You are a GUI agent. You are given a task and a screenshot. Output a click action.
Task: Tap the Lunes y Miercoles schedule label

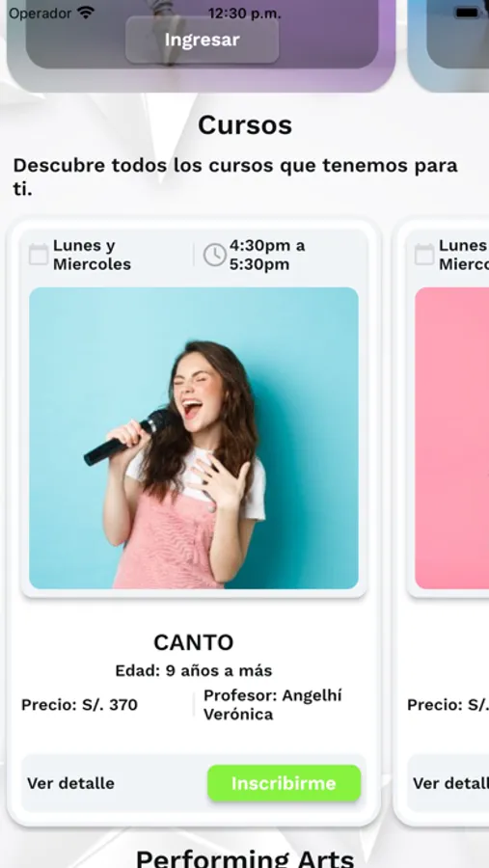(x=92, y=255)
